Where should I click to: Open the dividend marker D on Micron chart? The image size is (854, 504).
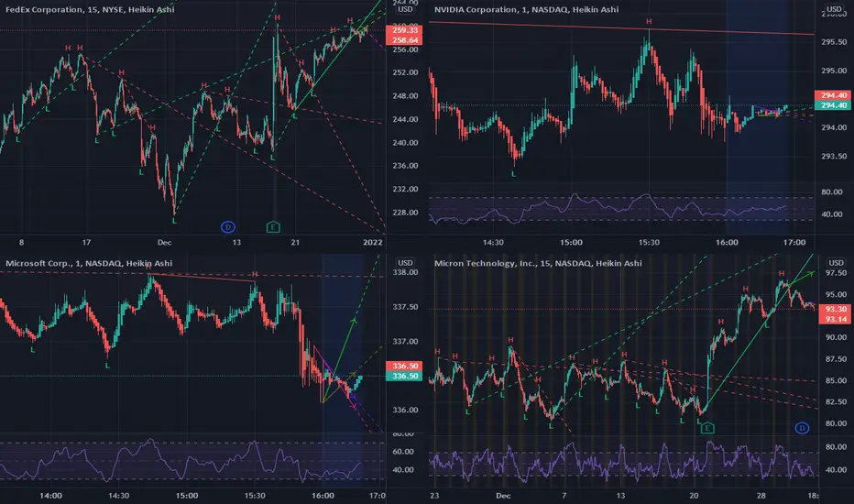point(802,428)
